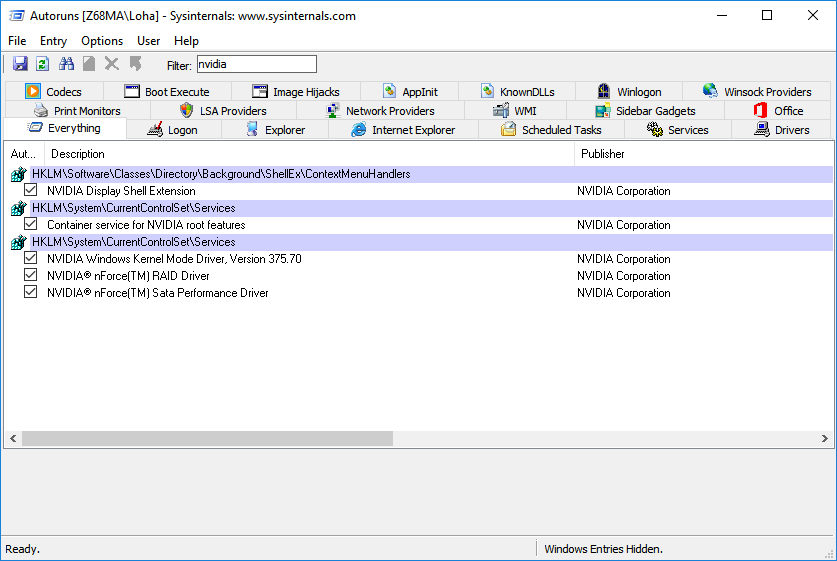Select the NVIDIA Display Shell Extension row

418,191
